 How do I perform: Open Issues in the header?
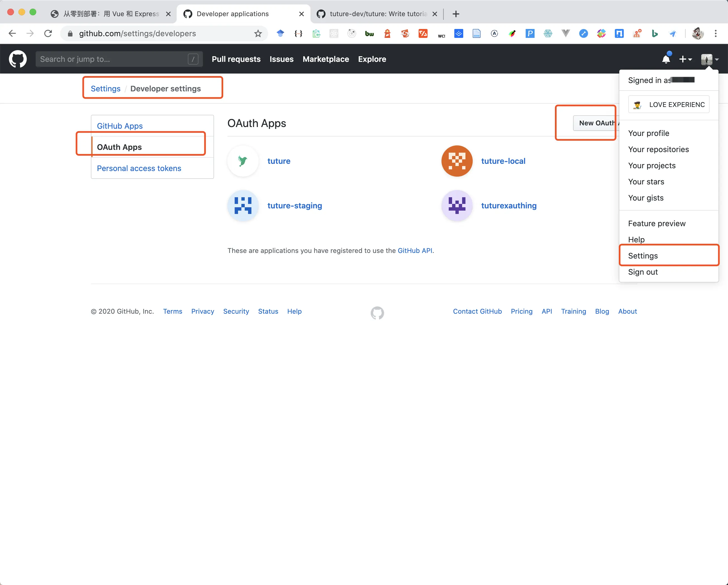[x=281, y=59]
